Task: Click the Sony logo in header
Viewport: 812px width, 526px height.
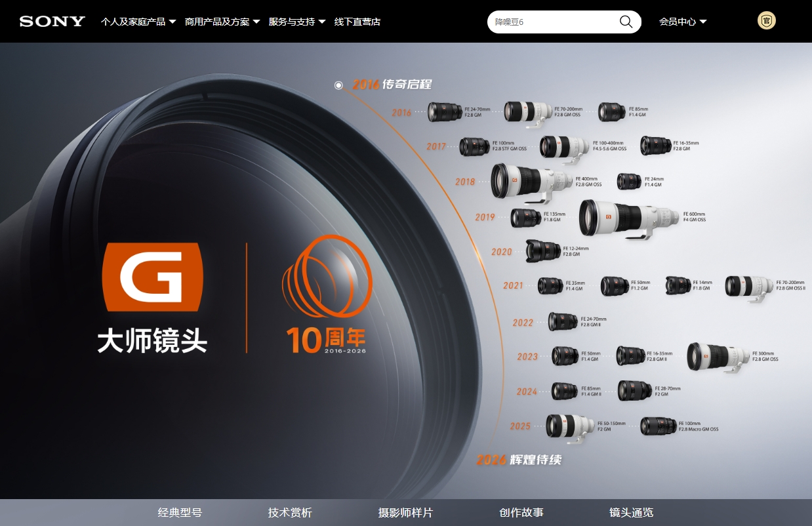Action: click(52, 21)
